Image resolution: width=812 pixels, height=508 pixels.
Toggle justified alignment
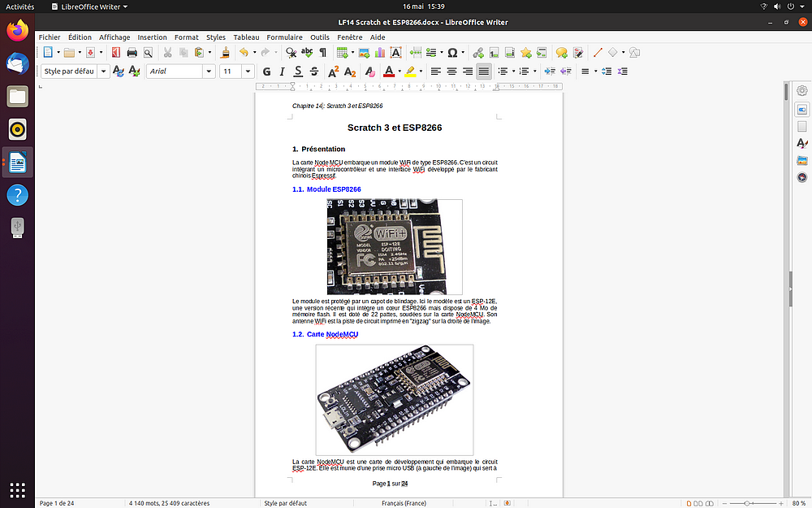click(x=484, y=71)
